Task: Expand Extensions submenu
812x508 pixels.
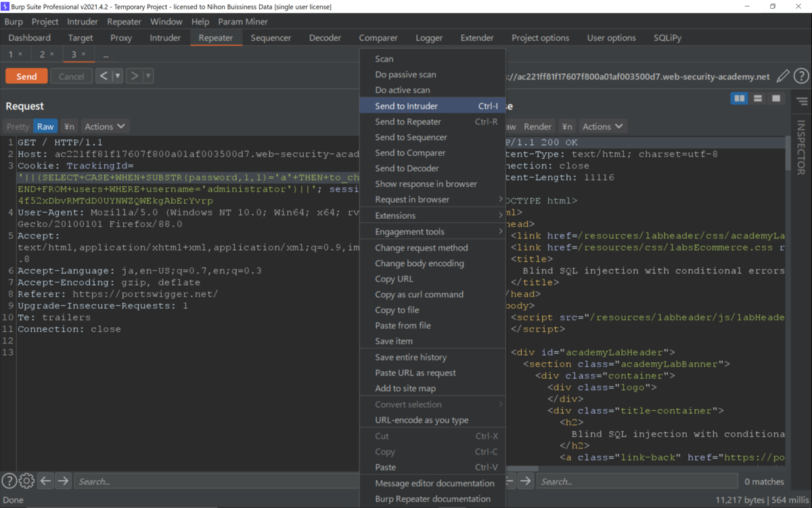Action: 432,215
